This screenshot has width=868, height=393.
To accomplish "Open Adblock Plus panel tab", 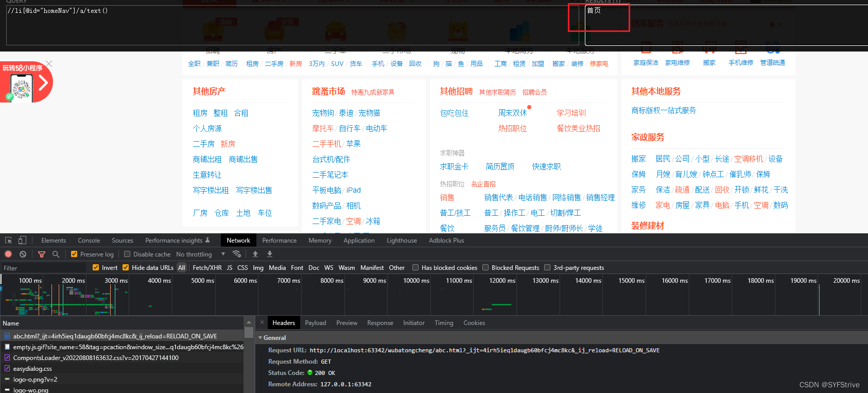I will click(x=446, y=241).
